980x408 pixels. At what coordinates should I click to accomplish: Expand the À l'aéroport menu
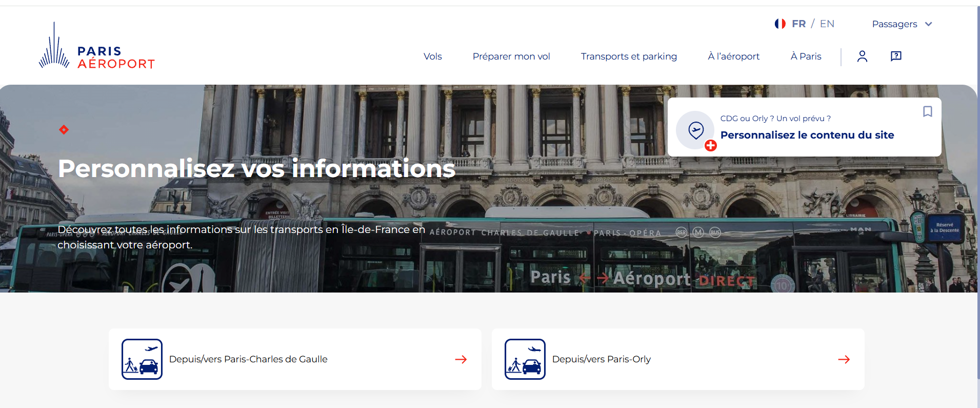733,56
